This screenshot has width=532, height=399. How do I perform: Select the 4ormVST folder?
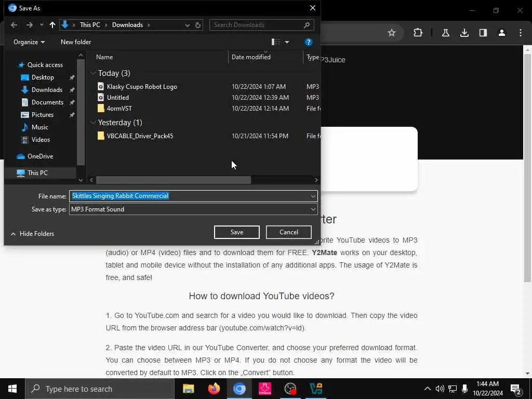point(119,108)
